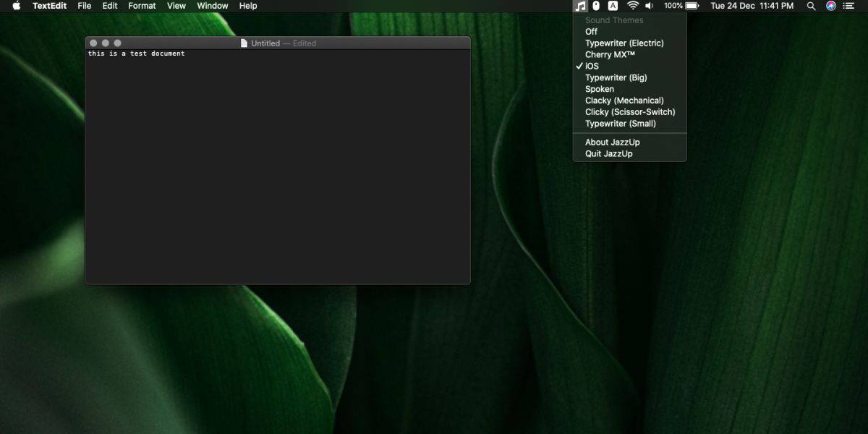Click the battery 100% indicator

(x=681, y=6)
